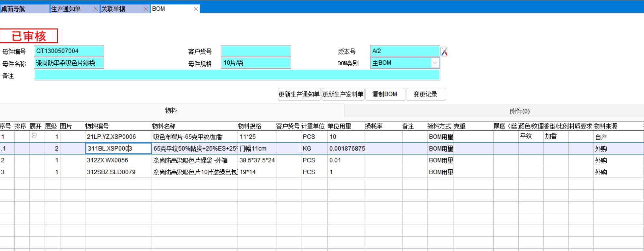Screen dimensions: 644x251
Task: Click the 母件编号 field QT1300507004
Action: (69, 51)
